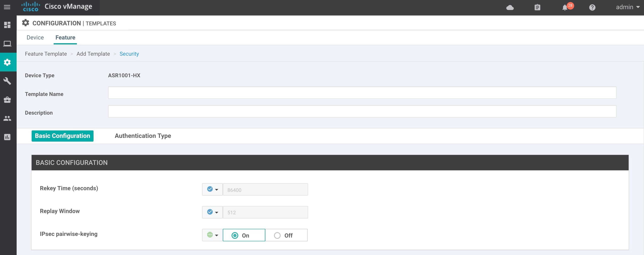The image size is (644, 255).
Task: Open the Maintenance briefcase sidebar icon
Action: coord(7,99)
